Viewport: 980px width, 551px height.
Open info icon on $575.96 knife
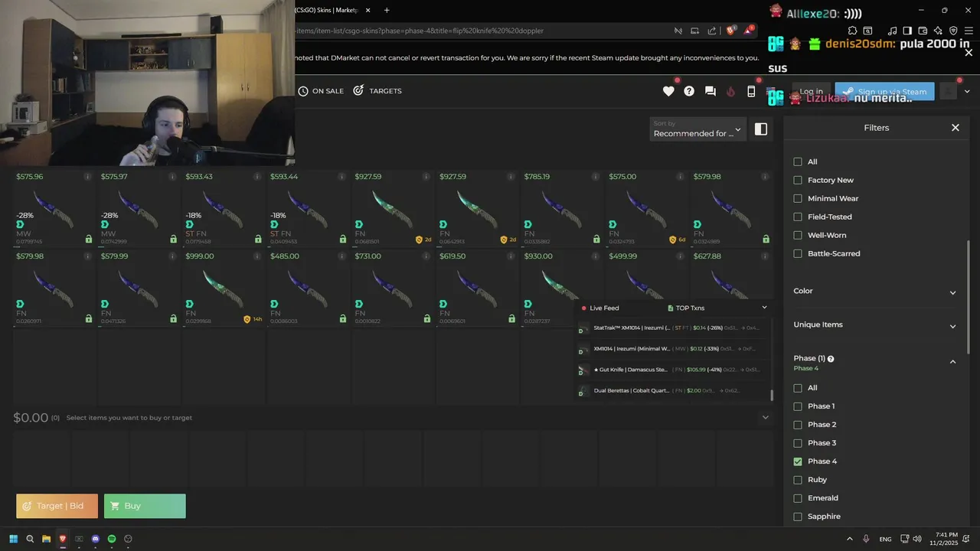point(87,177)
